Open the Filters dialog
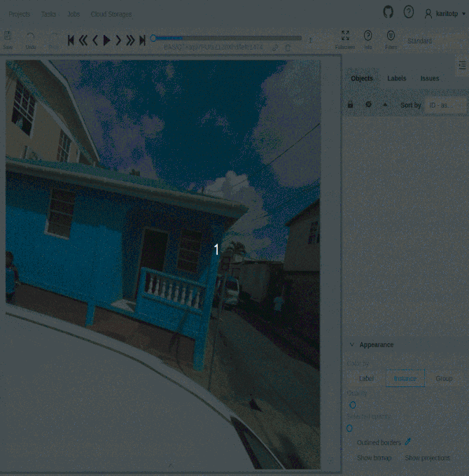This screenshot has width=469, height=476. click(391, 39)
